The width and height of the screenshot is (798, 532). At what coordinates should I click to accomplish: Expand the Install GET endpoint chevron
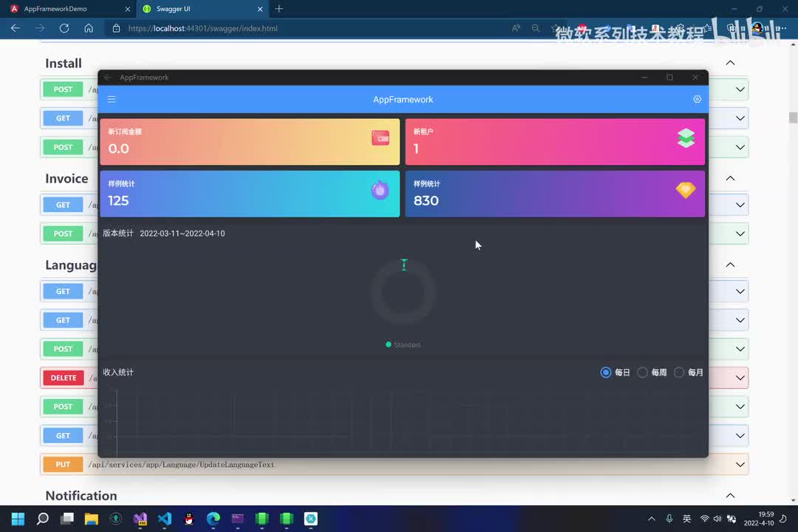pos(740,118)
